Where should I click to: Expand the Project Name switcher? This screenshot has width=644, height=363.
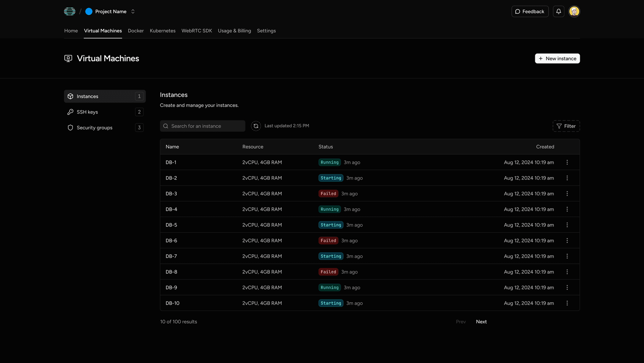[133, 11]
